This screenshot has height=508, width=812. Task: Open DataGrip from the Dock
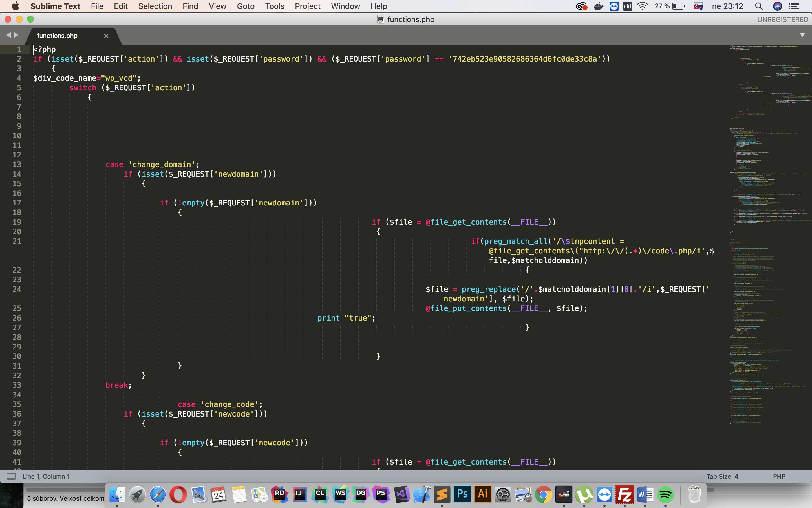click(x=361, y=494)
